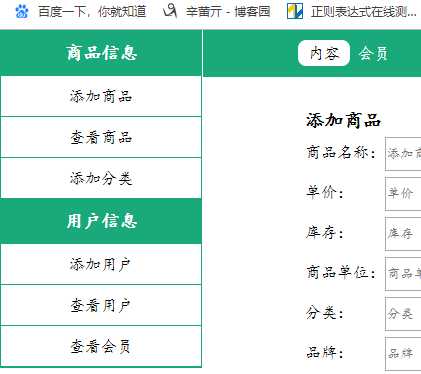Focus the 品牌 input field

[x=403, y=354]
